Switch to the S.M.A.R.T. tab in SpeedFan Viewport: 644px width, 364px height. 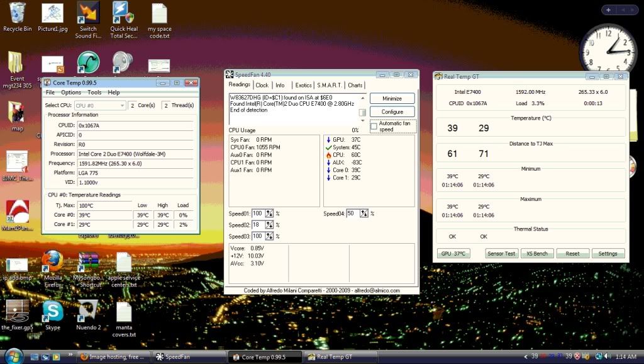[x=329, y=85]
